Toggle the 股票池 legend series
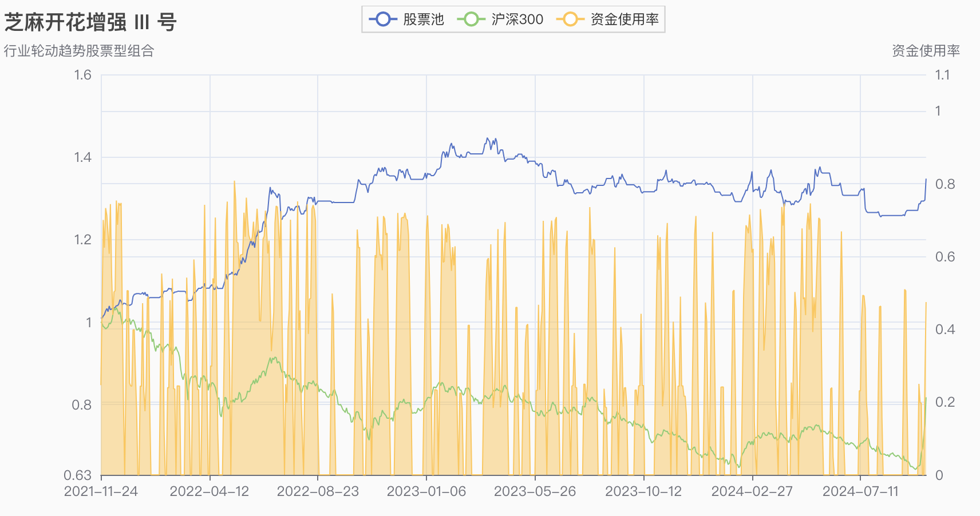Image resolution: width=980 pixels, height=516 pixels. [406, 19]
